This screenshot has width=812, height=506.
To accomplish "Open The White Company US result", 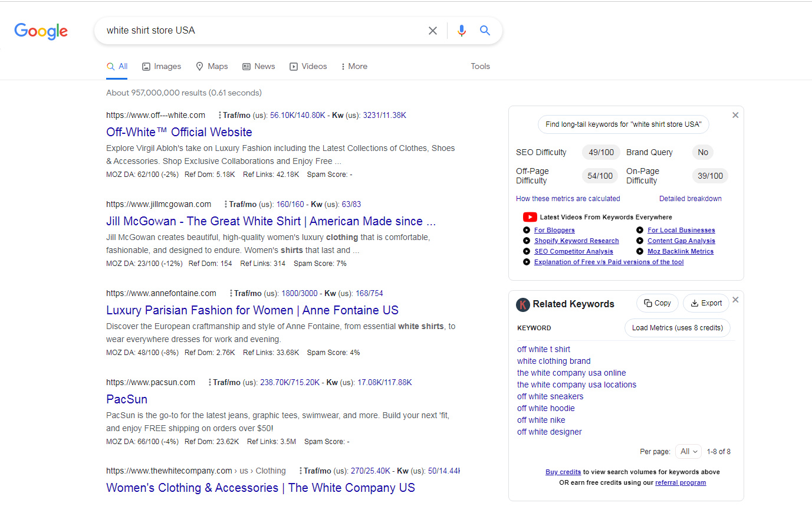I will (261, 488).
